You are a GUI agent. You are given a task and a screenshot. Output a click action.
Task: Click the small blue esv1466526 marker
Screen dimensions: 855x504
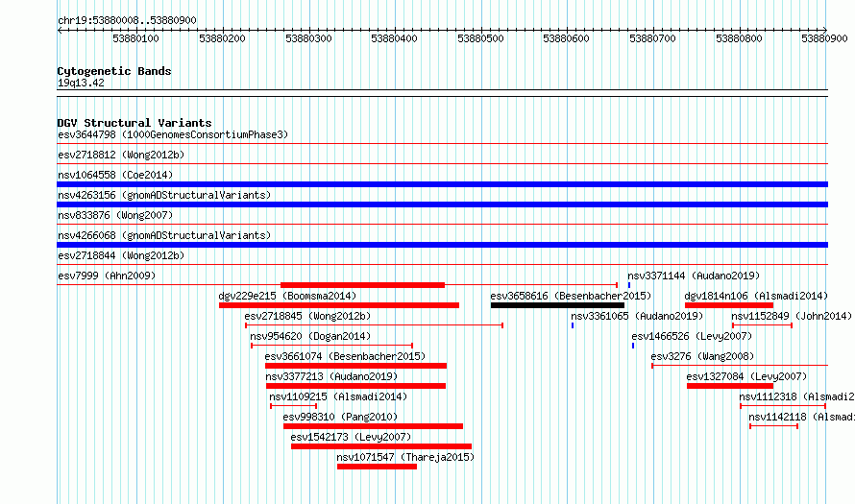click(633, 346)
